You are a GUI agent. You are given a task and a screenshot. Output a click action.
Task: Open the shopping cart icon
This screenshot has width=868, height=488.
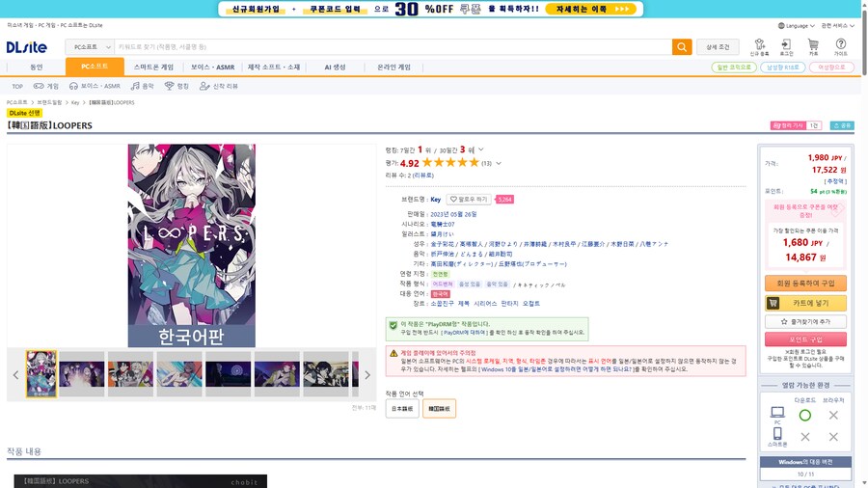point(813,47)
